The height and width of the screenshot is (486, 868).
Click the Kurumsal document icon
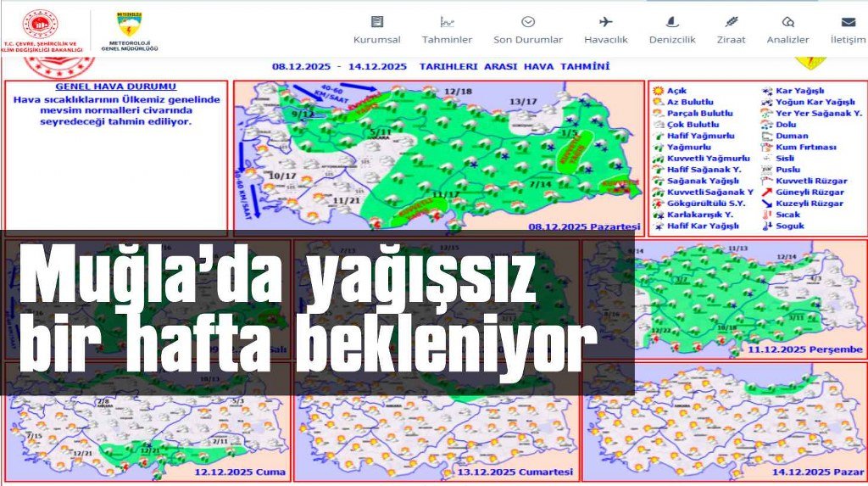click(x=377, y=22)
